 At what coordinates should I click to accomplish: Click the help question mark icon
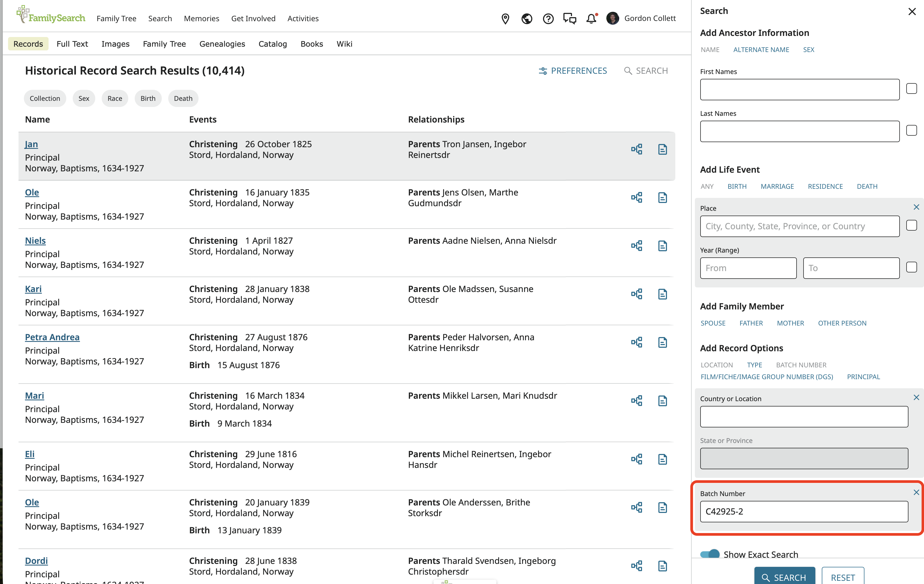548,19
